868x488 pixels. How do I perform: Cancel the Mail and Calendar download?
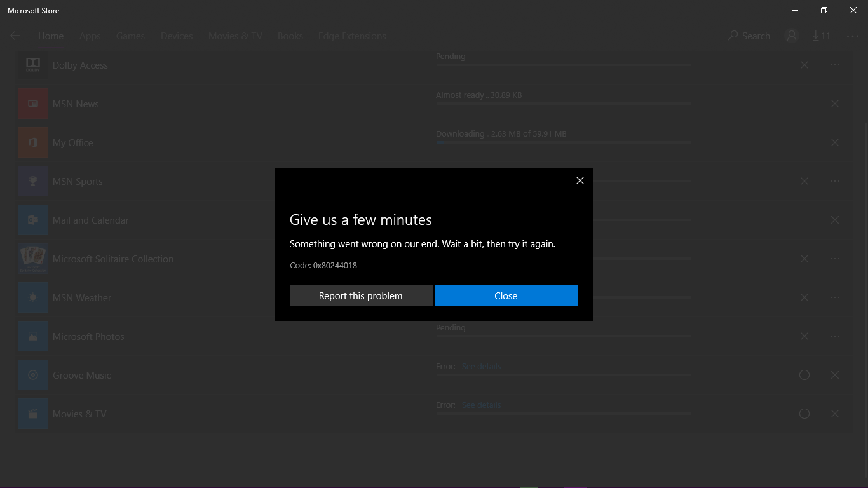[x=835, y=220]
